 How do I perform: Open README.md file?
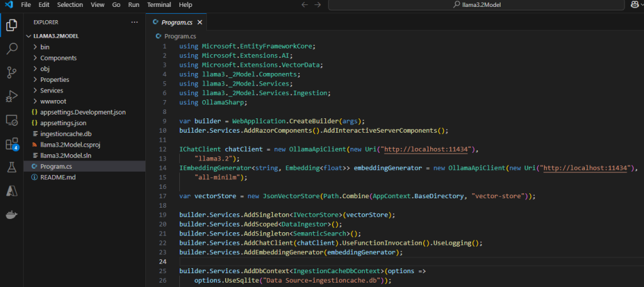click(58, 177)
